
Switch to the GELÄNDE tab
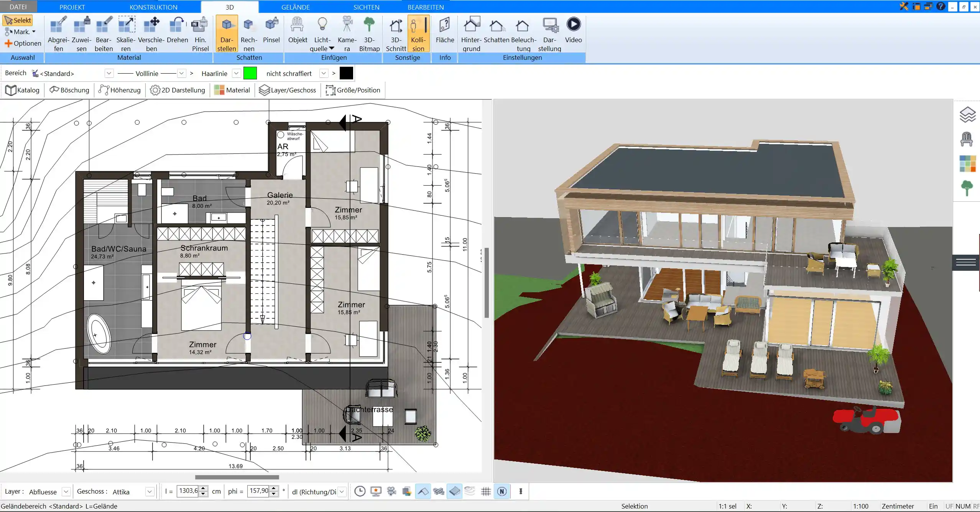295,7
